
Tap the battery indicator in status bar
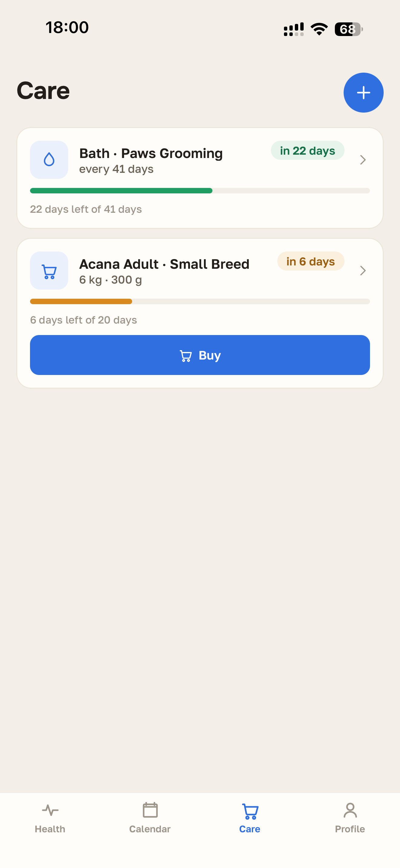coord(349,29)
